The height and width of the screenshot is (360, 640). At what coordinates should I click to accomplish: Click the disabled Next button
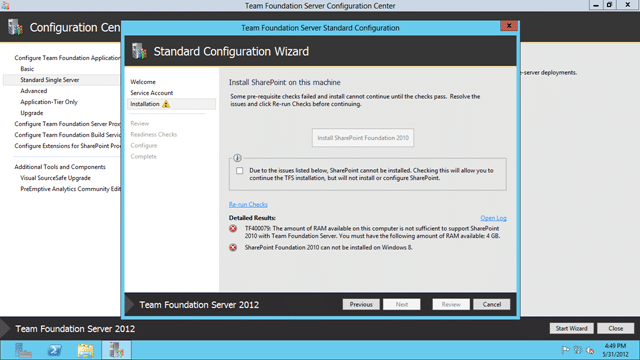click(402, 304)
